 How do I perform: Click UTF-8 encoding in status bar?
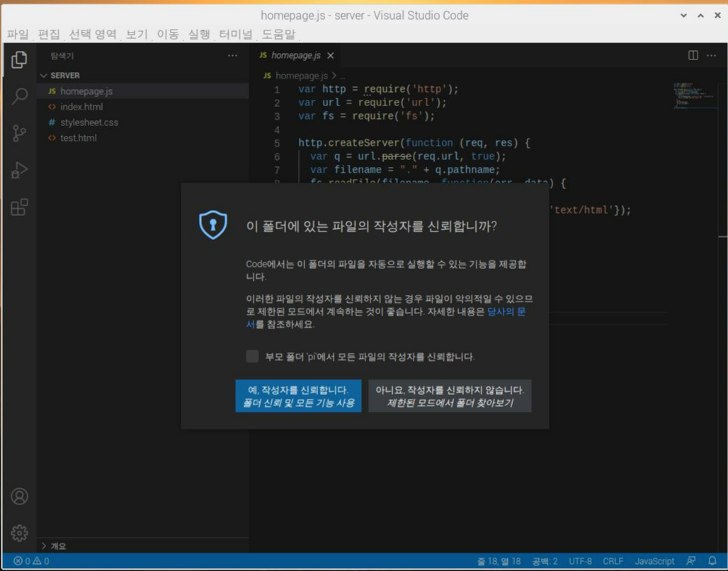pos(581,561)
